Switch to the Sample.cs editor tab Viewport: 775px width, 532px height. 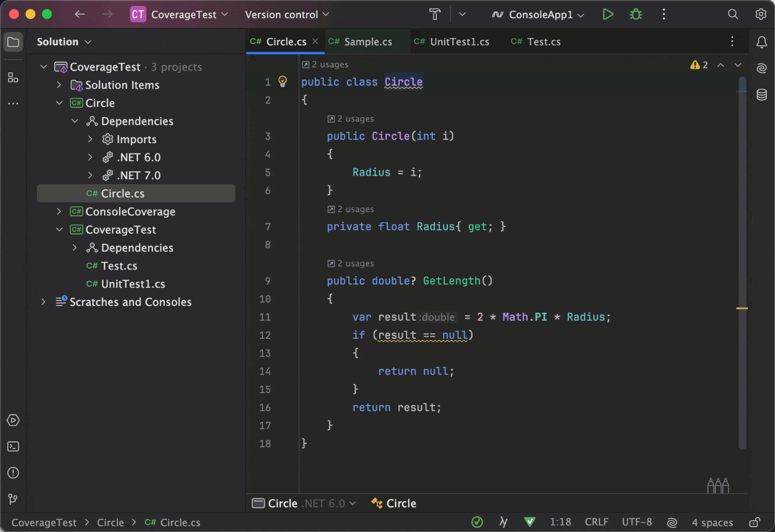[x=367, y=42]
